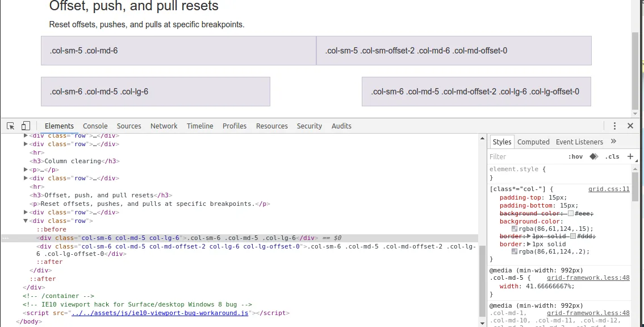Expand the row div directly above the first hr

(26, 144)
